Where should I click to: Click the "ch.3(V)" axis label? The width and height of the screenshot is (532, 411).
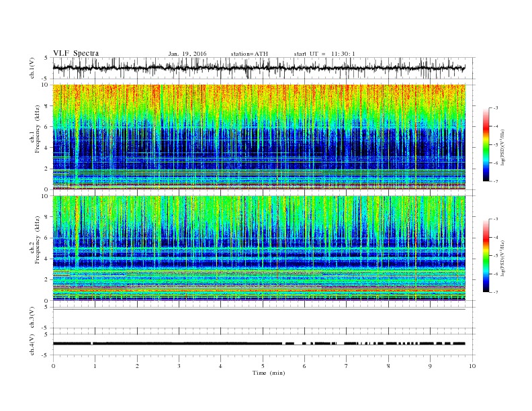point(33,318)
